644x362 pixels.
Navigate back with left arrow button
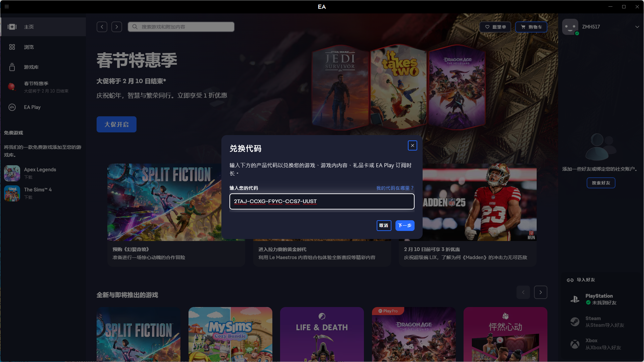(102, 27)
